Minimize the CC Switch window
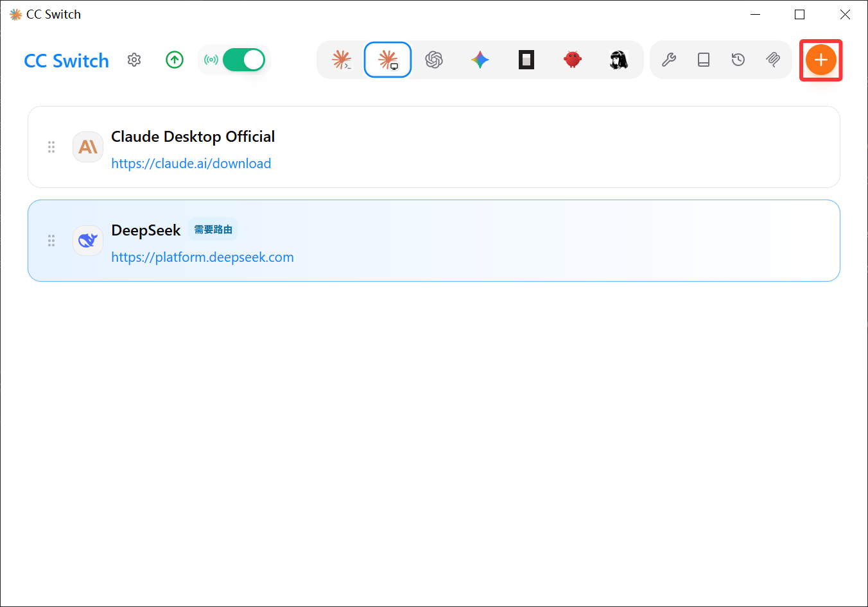This screenshot has width=868, height=607. (x=756, y=14)
